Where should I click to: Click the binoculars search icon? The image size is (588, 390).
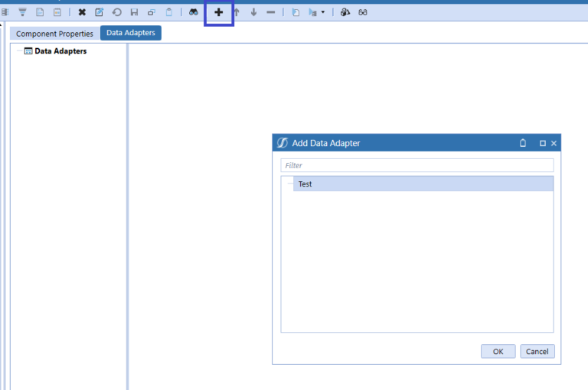[194, 12]
